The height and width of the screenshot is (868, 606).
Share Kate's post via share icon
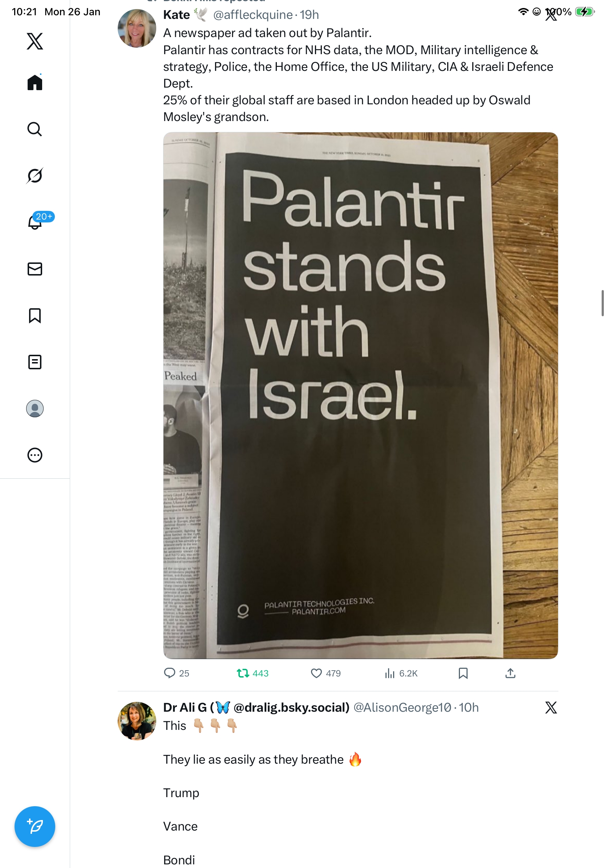pos(510,673)
